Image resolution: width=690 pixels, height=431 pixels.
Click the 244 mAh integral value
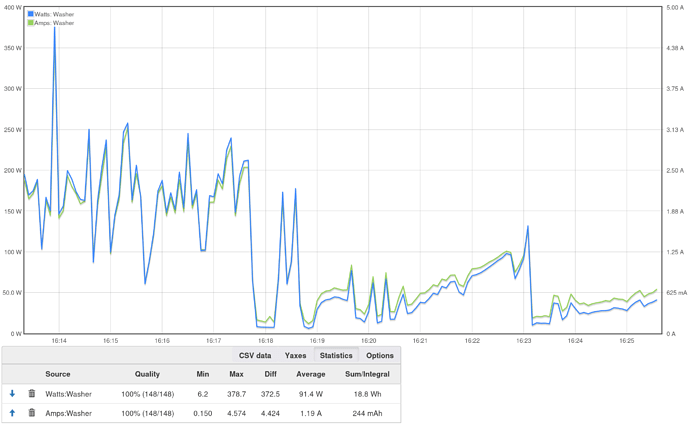coord(367,413)
